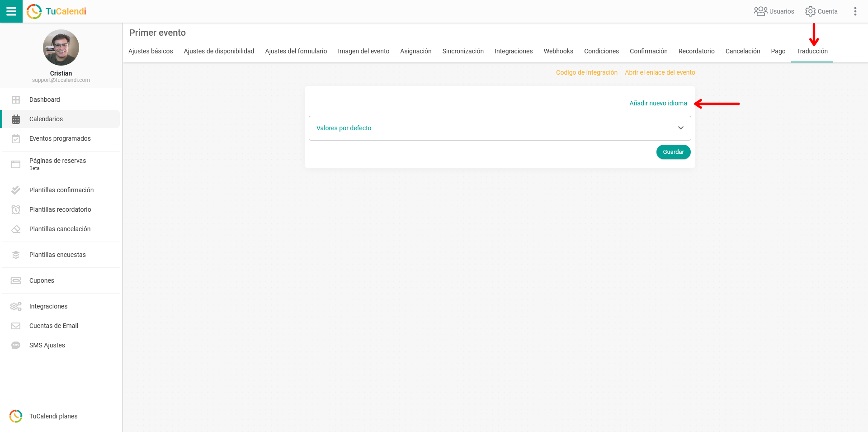Click the Plantillas recordatorio alarm clock icon
Viewport: 868px width, 432px height.
(x=16, y=209)
